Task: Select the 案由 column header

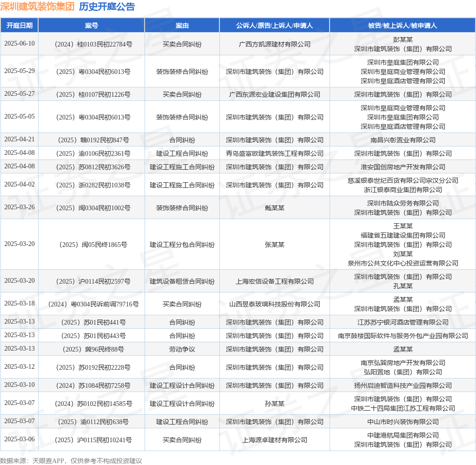Action: click(182, 26)
